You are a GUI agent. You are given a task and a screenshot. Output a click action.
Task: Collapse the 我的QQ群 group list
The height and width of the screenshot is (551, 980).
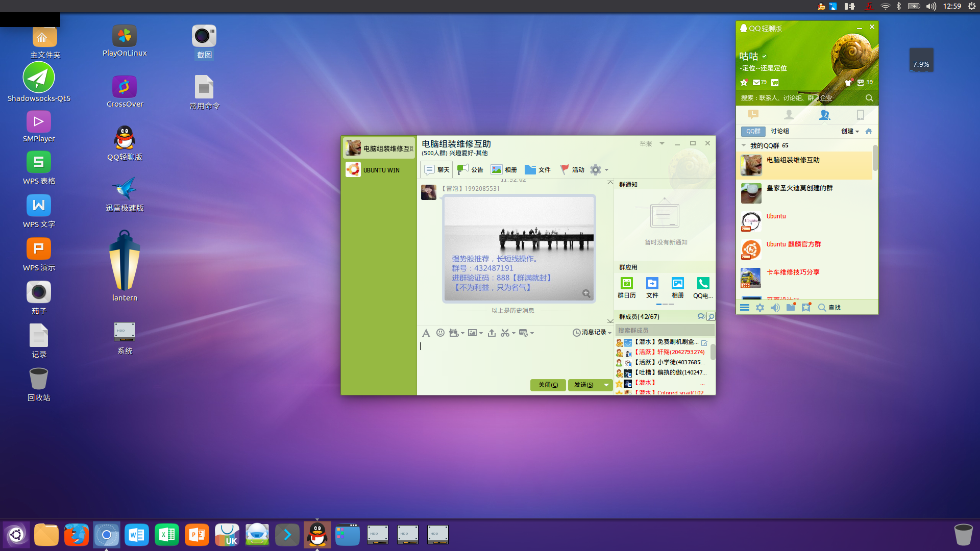click(x=744, y=145)
